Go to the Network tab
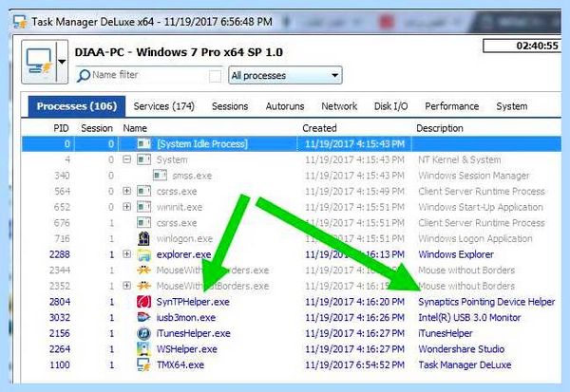This screenshot has width=570, height=392. (x=339, y=106)
